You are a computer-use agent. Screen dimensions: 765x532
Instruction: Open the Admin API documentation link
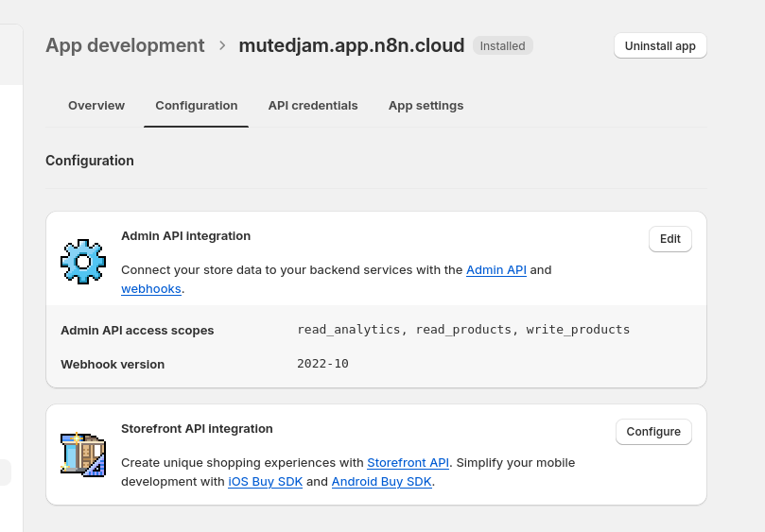(x=496, y=270)
